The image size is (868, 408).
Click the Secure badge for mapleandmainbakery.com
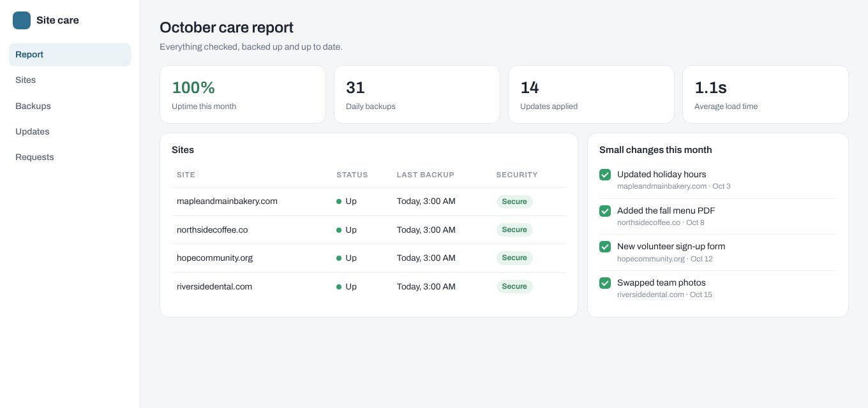514,201
